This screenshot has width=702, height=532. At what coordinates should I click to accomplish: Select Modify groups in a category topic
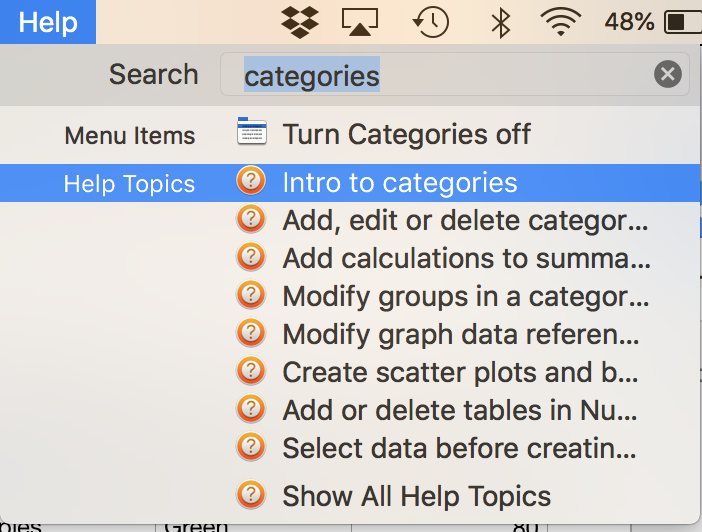(466, 296)
